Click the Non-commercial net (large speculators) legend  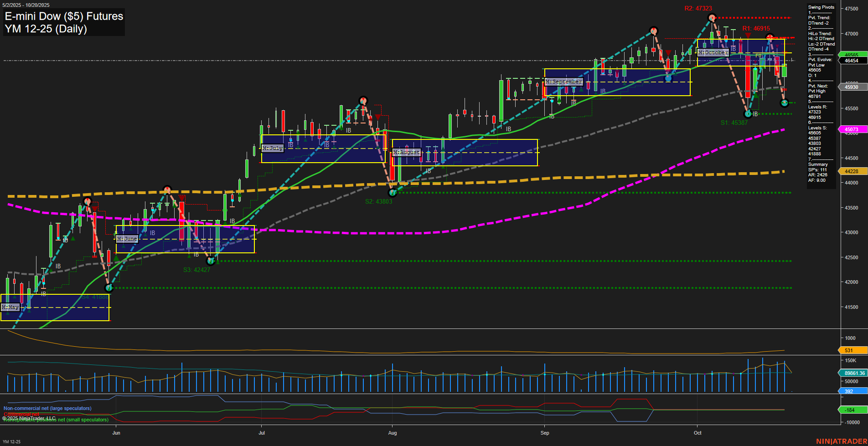click(x=47, y=409)
